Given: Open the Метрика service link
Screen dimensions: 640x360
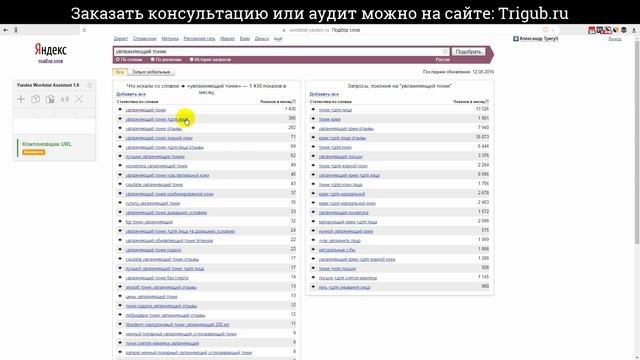Looking at the screenshot, I should coord(170,39).
